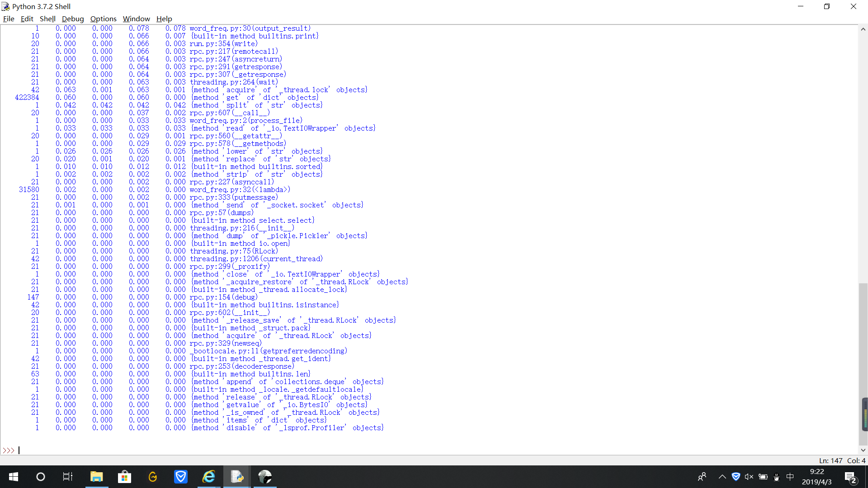This screenshot has height=488, width=868.
Task: Unmute the volume speaker tray icon
Action: (x=749, y=477)
